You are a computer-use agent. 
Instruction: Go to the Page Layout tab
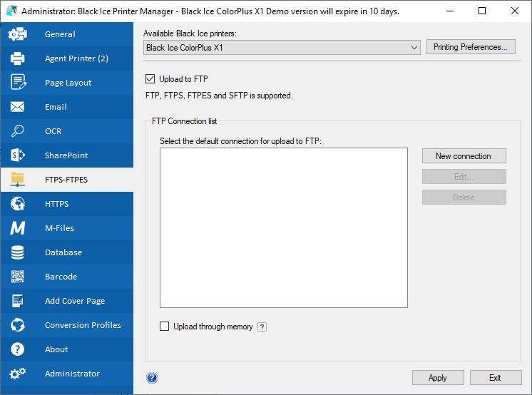tap(68, 83)
